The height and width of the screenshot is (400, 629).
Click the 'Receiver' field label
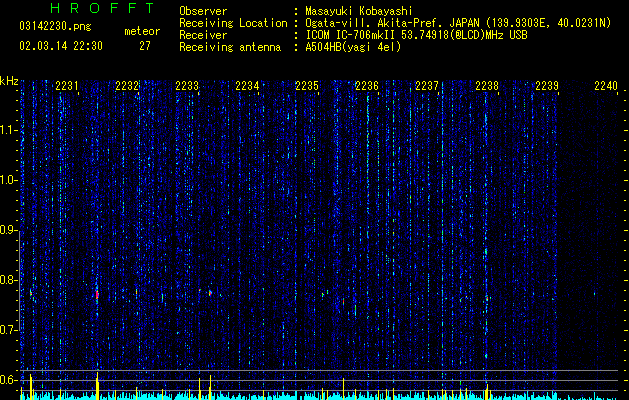[x=203, y=35]
